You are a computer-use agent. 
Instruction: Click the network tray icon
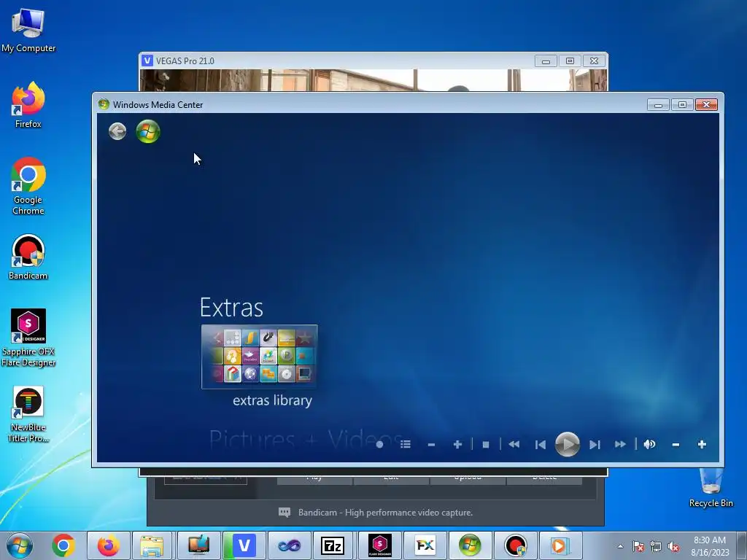tap(656, 546)
